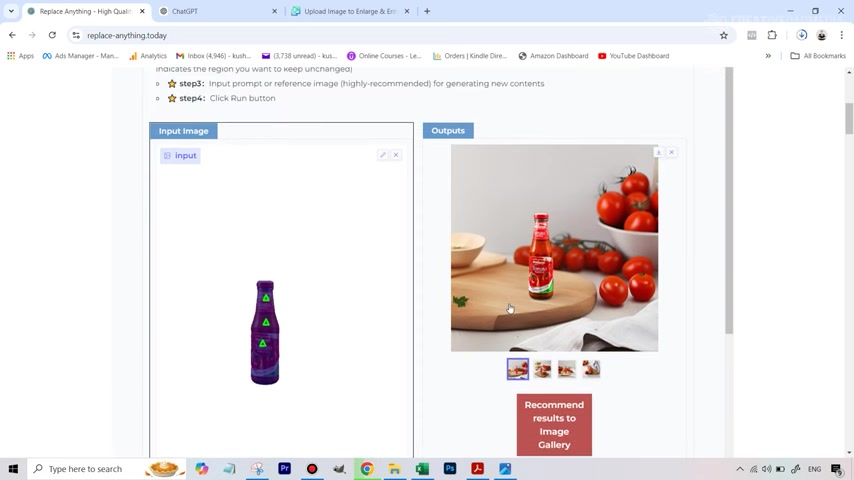Bookmark this page with the star icon

[x=723, y=35]
